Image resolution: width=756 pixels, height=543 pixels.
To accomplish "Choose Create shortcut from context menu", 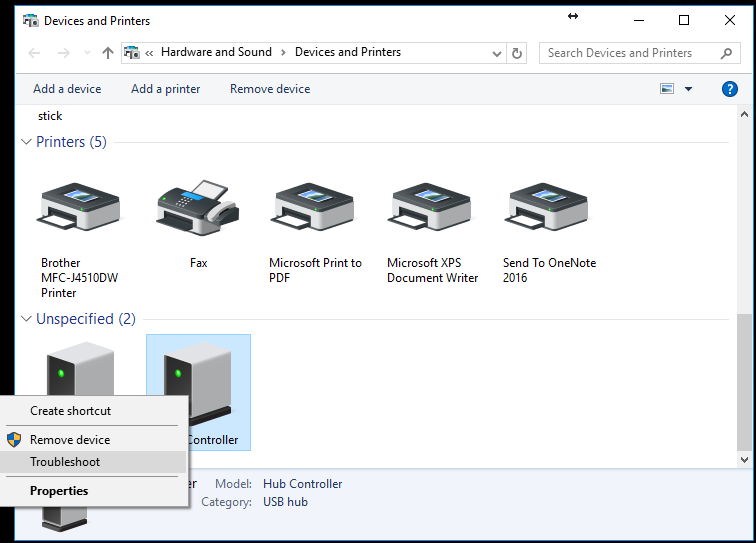I will click(94, 411).
